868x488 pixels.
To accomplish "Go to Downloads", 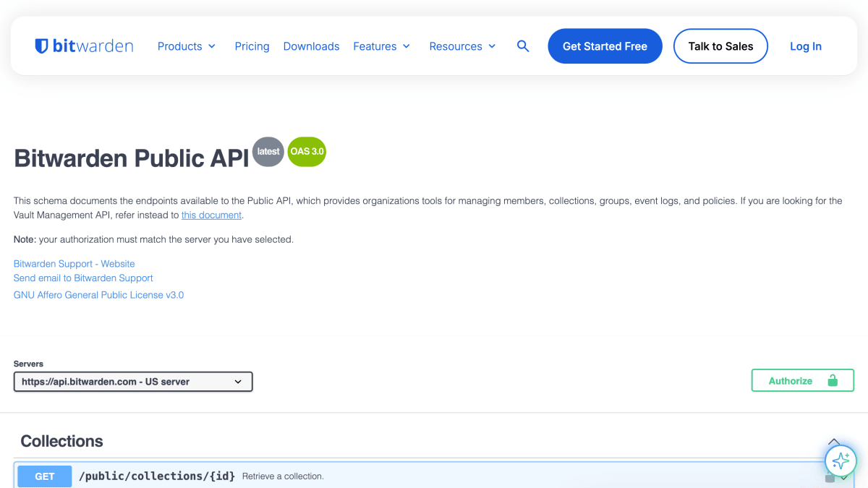I will [311, 46].
